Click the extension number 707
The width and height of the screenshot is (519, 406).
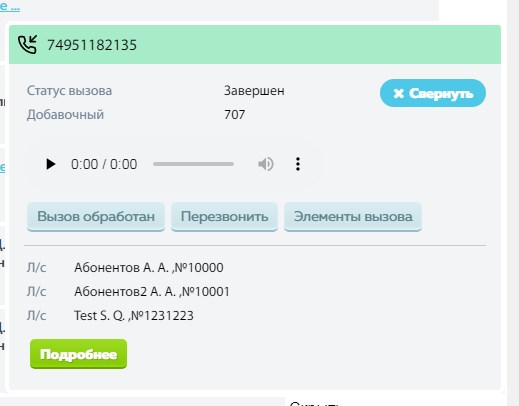pyautogui.click(x=235, y=115)
